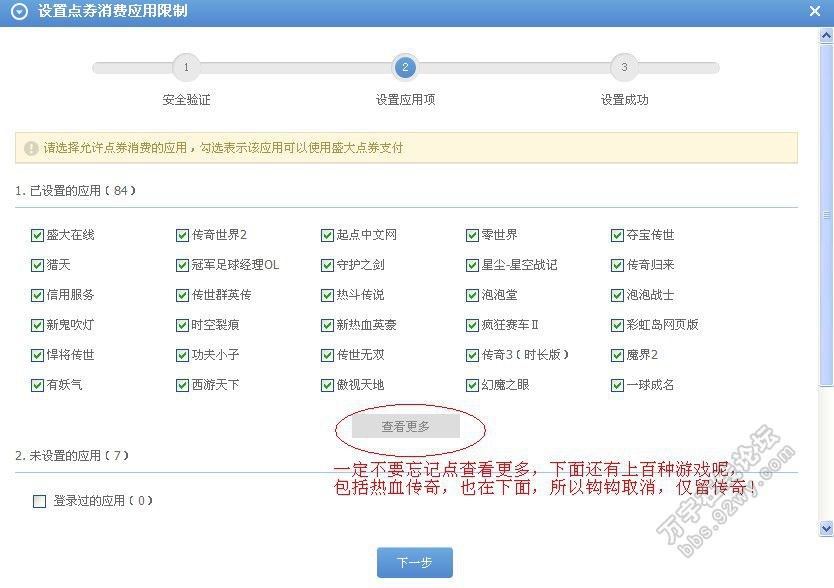Select step 2 设置应用项 circle
This screenshot has height=588, width=834.
click(x=405, y=68)
